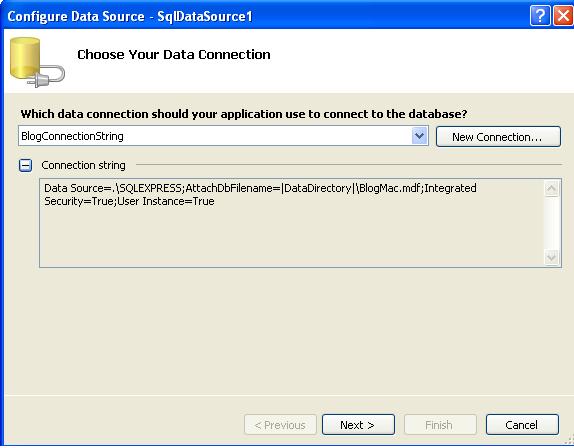574x448 pixels.
Task: Cancel the data source configuration
Action: pyautogui.click(x=522, y=425)
